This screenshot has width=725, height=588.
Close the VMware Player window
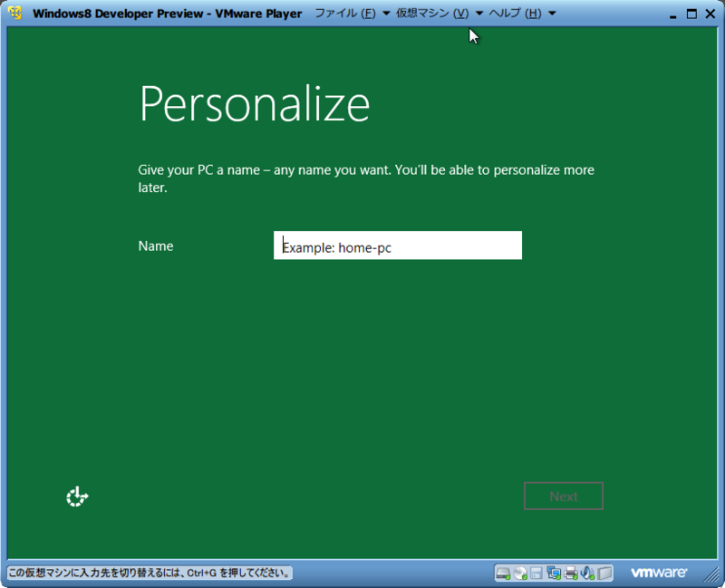710,14
